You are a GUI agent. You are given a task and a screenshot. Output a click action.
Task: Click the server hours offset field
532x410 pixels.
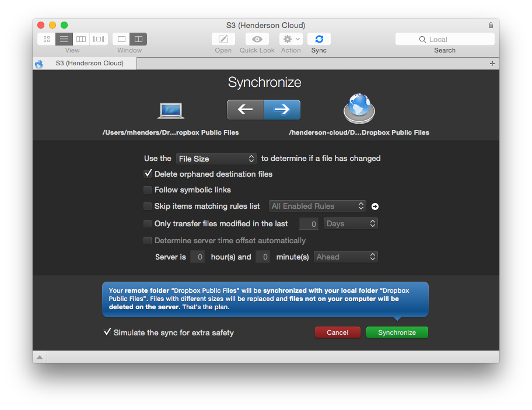198,257
